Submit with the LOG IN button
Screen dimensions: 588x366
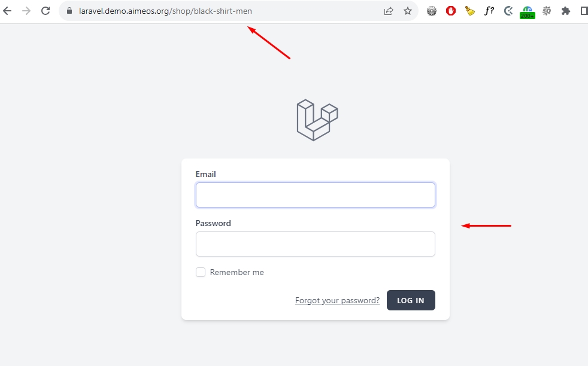coord(411,300)
